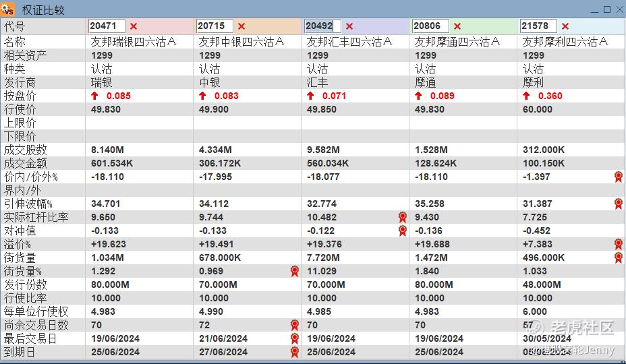Click the award badge beside 10.482 leverage
The height and width of the screenshot is (364, 626).
(403, 217)
